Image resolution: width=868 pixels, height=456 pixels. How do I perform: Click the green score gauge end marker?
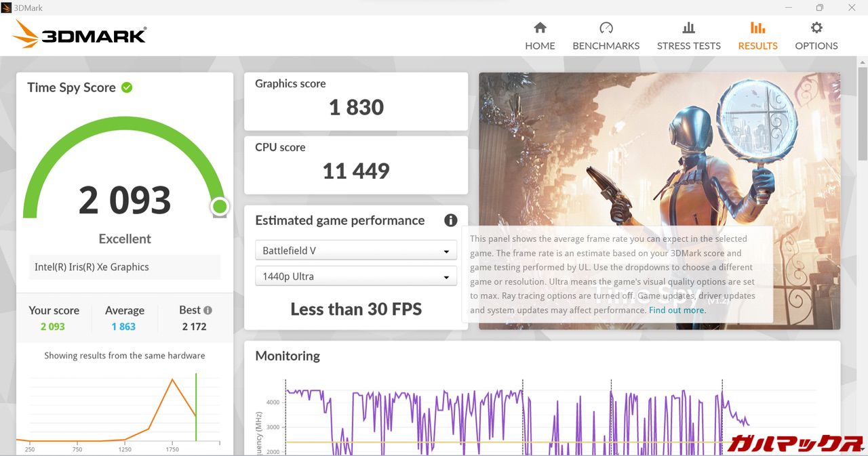[219, 206]
